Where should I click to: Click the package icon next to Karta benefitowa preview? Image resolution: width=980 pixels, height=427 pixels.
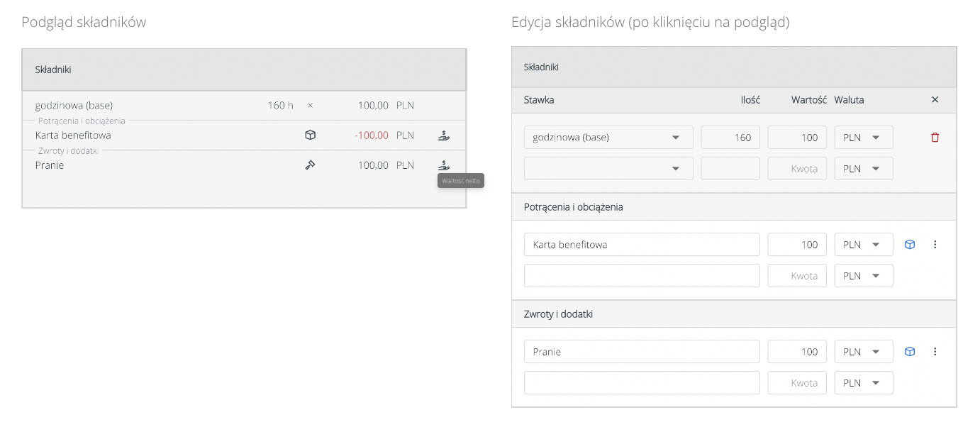(310, 135)
